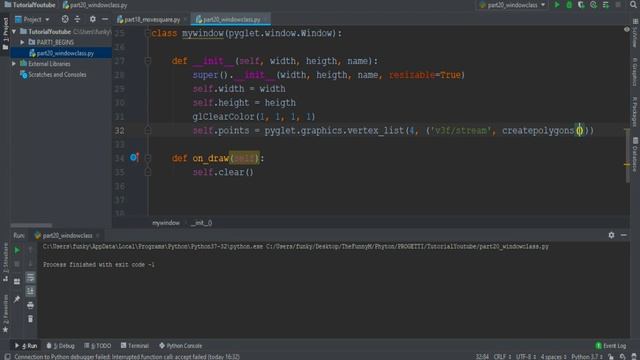Clear all Run console output
640x360 pixels.
[x=31, y=319]
